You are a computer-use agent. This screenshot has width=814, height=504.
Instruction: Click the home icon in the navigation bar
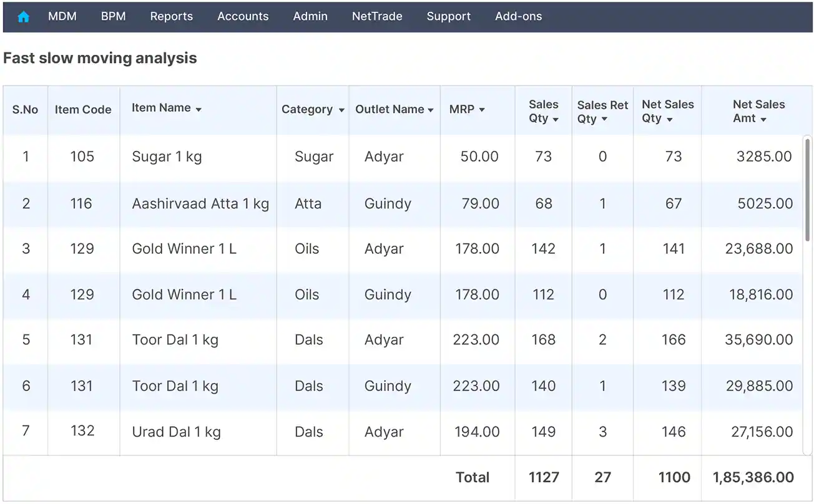pos(23,16)
